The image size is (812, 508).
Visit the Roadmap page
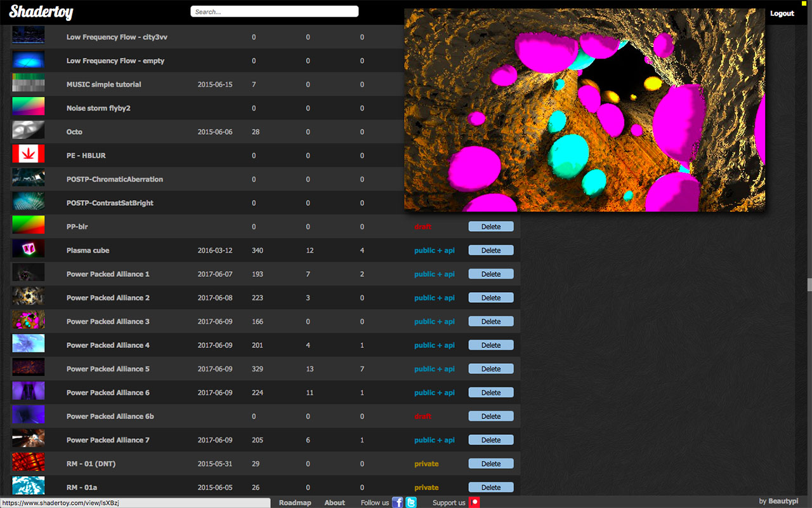(x=294, y=502)
